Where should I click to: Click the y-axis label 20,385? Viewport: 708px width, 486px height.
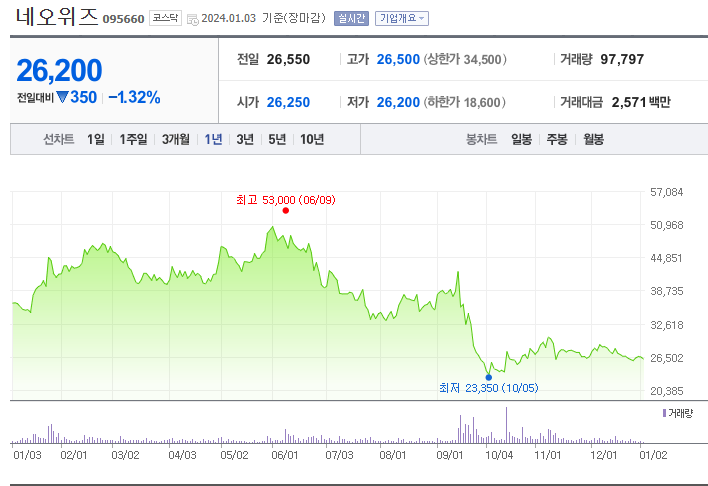[666, 391]
